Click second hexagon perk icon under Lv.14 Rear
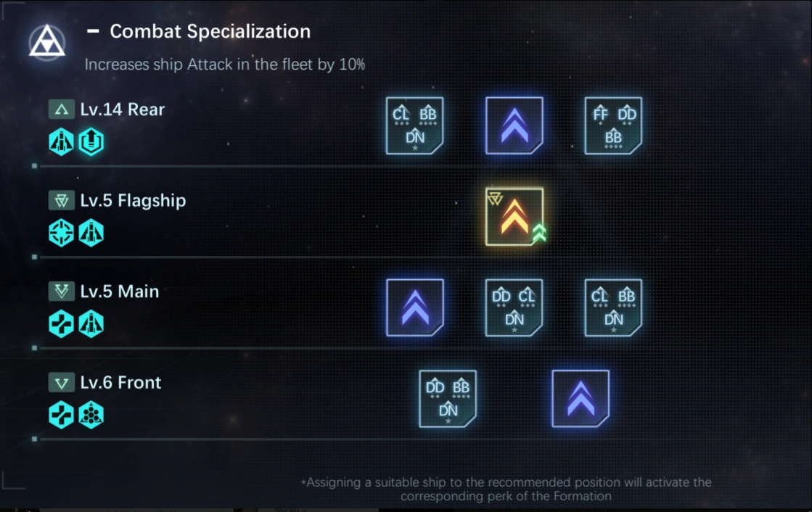 coord(91,141)
